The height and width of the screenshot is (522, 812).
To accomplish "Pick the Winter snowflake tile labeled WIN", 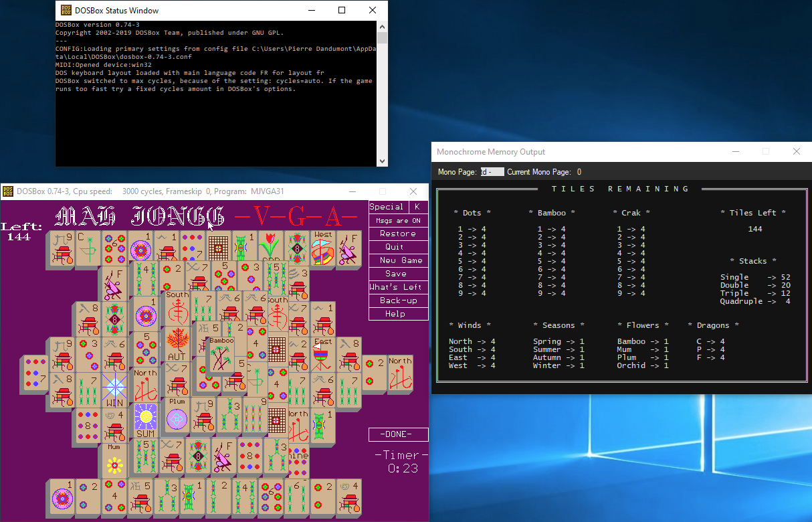I will click(115, 390).
